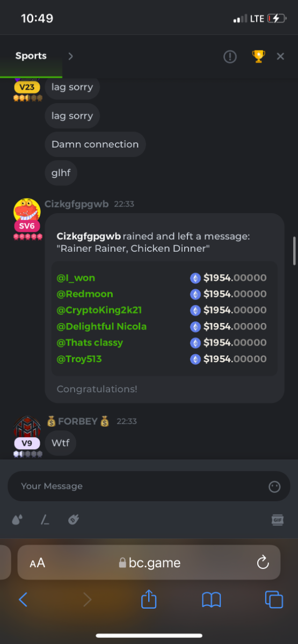
Task: Reload the bc.game page
Action: click(263, 562)
